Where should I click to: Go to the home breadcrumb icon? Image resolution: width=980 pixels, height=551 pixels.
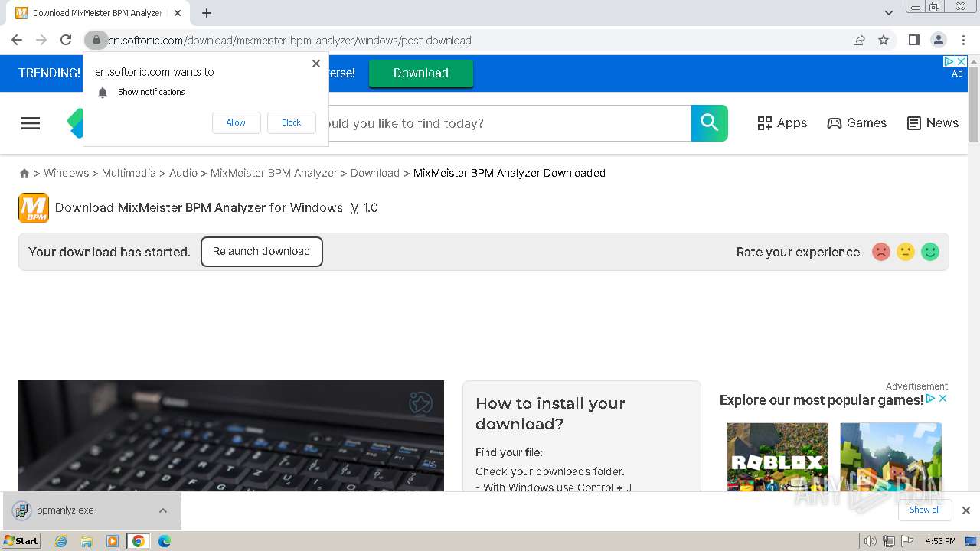pyautogui.click(x=24, y=174)
